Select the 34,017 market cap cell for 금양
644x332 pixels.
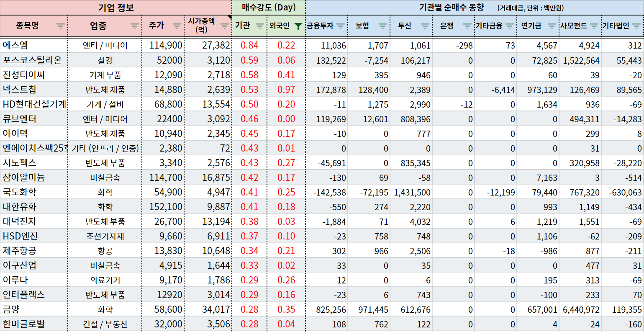point(208,309)
